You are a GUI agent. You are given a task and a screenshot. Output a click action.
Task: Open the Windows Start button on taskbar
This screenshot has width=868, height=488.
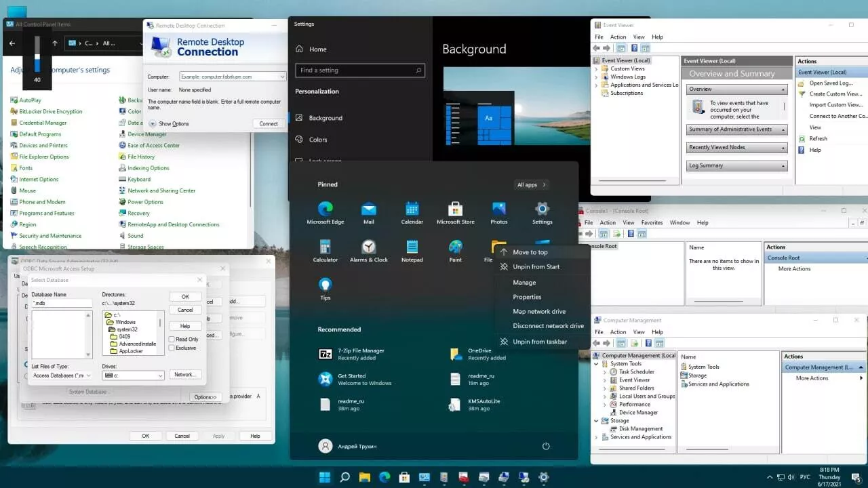click(325, 477)
